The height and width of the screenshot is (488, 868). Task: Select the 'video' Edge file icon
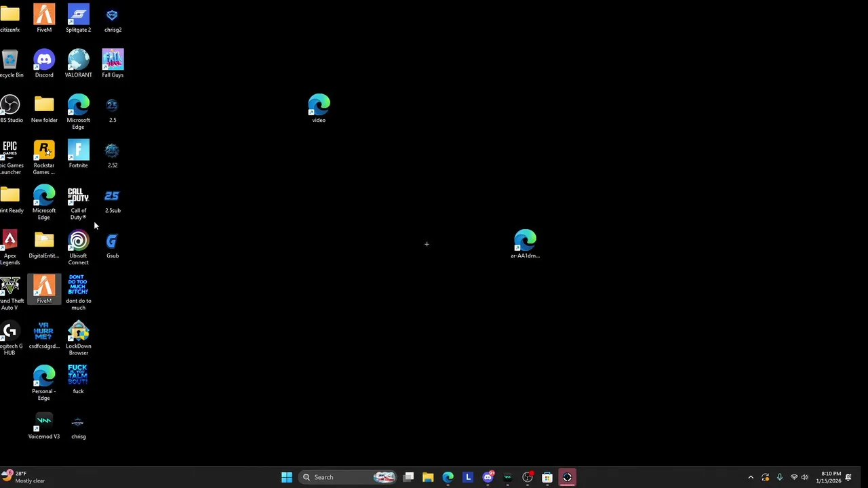point(319,109)
